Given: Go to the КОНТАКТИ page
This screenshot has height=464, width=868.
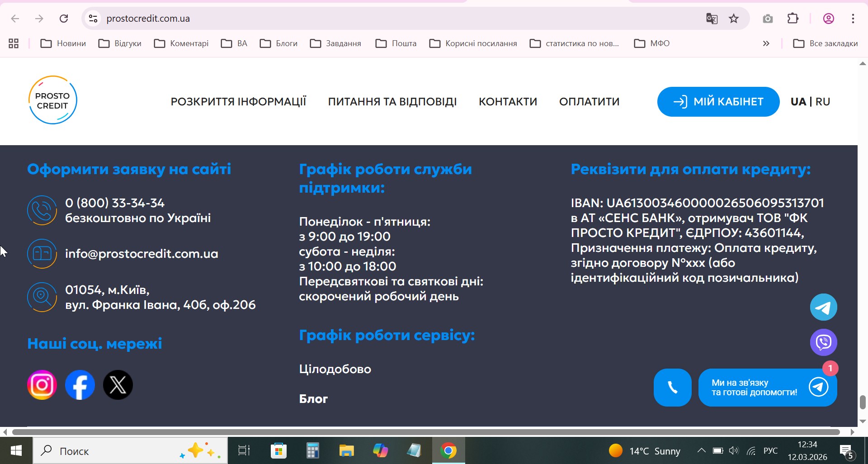Looking at the screenshot, I should 508,102.
